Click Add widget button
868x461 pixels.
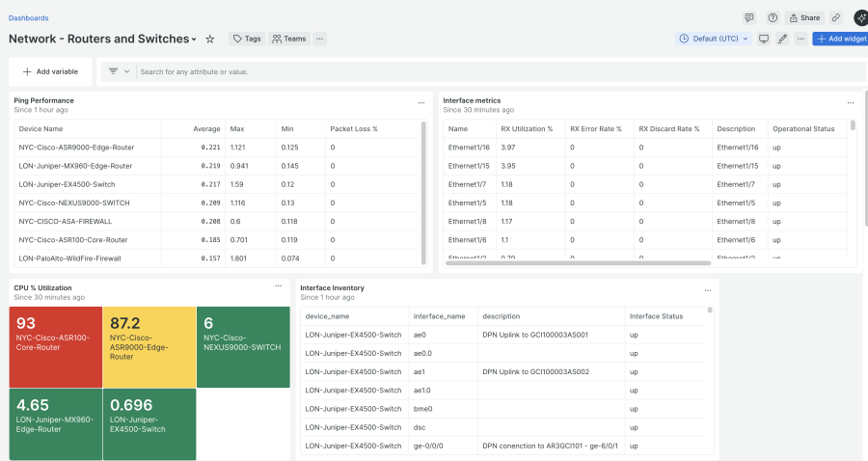[x=841, y=39]
